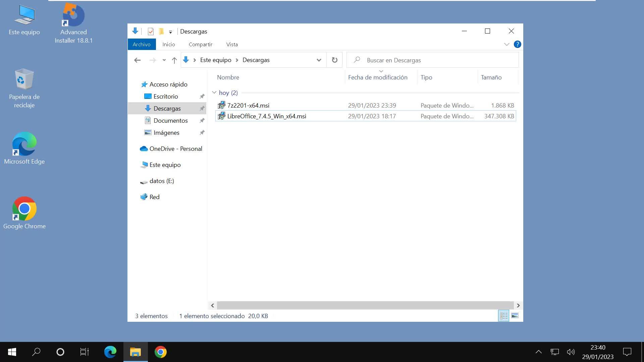Expand the ribbon with the chevron
644x362 pixels.
[506, 44]
